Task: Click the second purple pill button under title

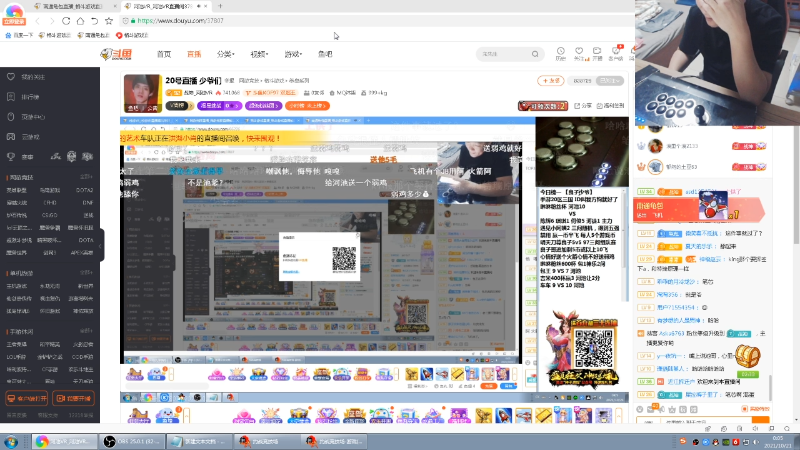Action: tap(263, 106)
